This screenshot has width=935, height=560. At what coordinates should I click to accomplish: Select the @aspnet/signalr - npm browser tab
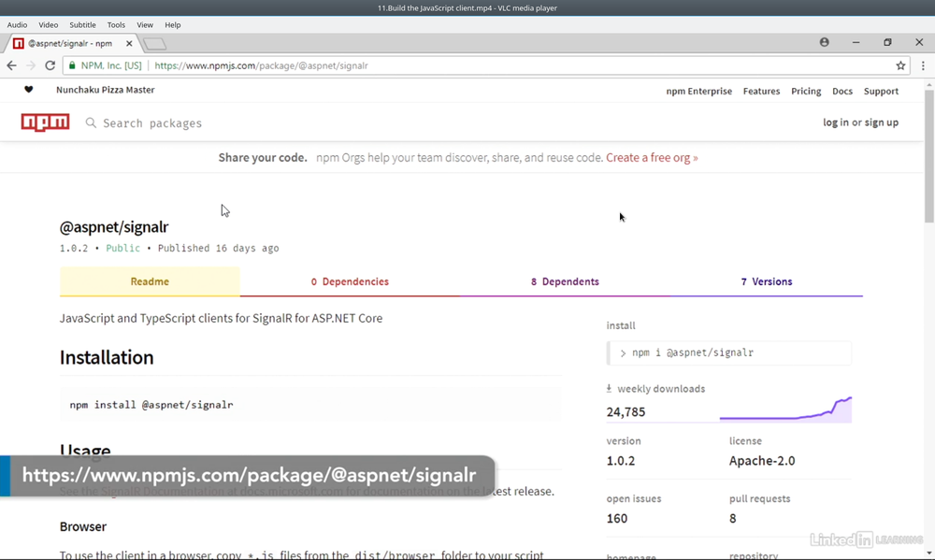pos(70,44)
